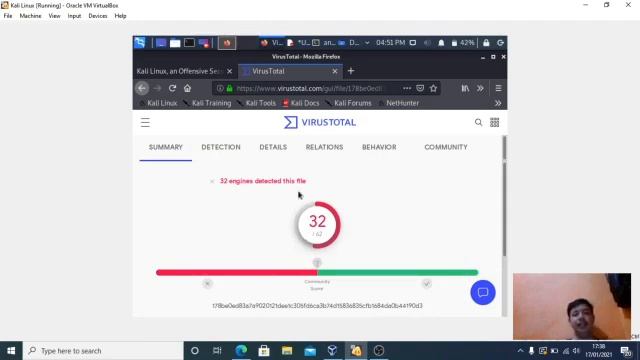Click the community score bar marker
Screen dimensions: 640x360
tap(317, 263)
